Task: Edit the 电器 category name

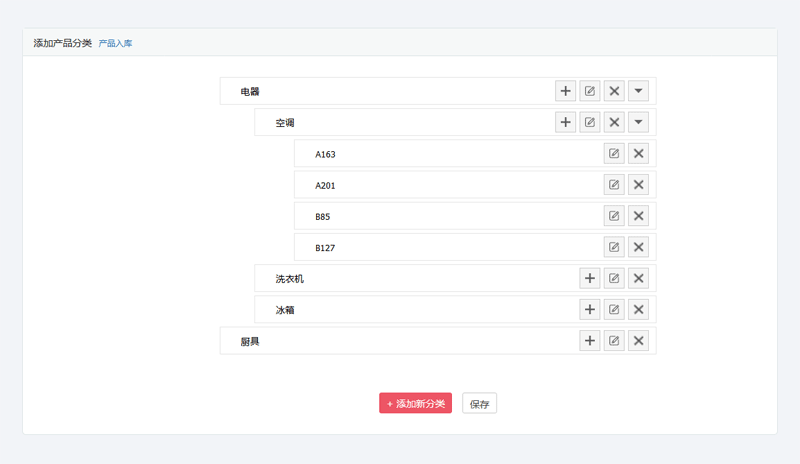Action: pos(590,91)
